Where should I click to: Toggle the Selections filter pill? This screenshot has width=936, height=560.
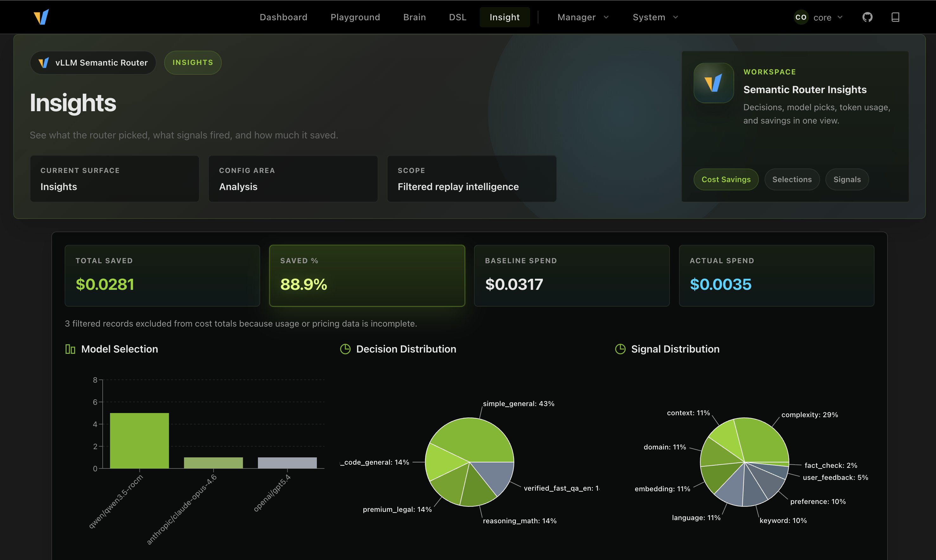[792, 179]
